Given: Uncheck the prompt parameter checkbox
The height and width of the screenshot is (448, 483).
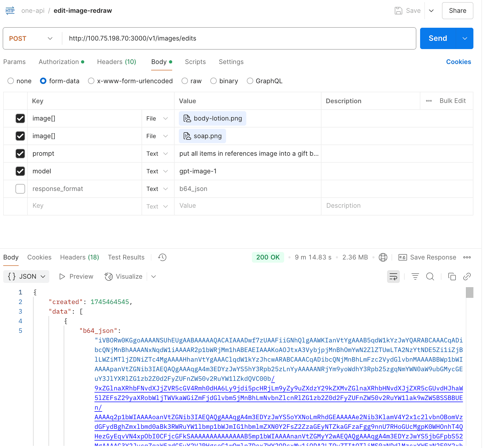Looking at the screenshot, I should point(20,154).
